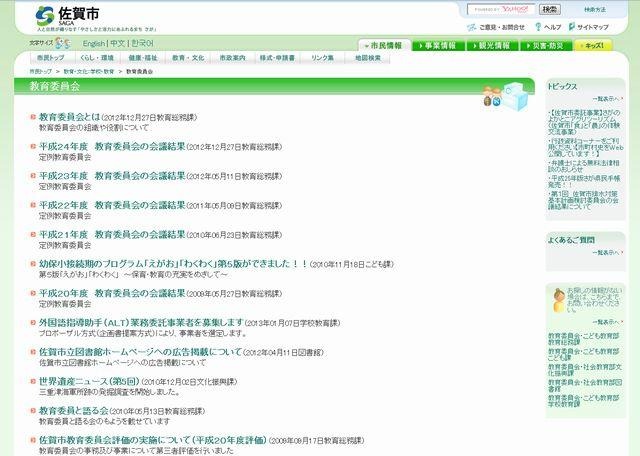The height and width of the screenshot is (456, 640).
Task: Select the 市民情報 tab
Action: click(384, 46)
